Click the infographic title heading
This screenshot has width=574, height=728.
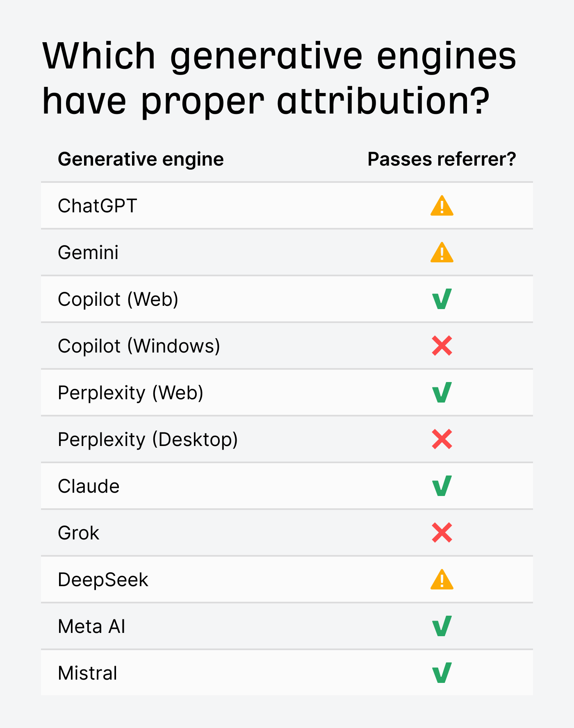coord(279,78)
